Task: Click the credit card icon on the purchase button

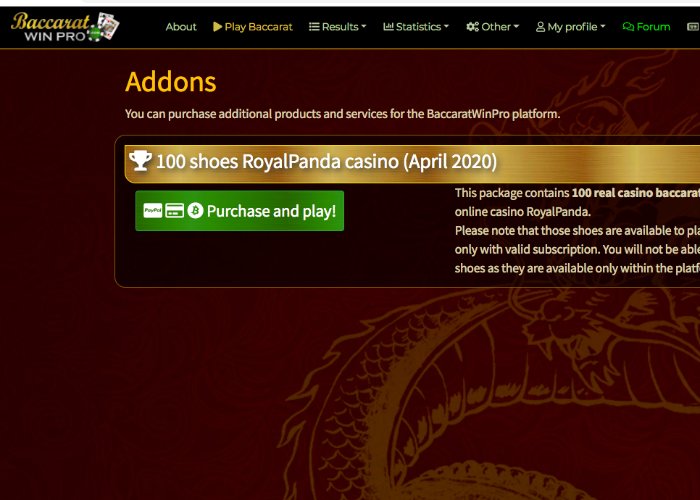Action: (175, 210)
